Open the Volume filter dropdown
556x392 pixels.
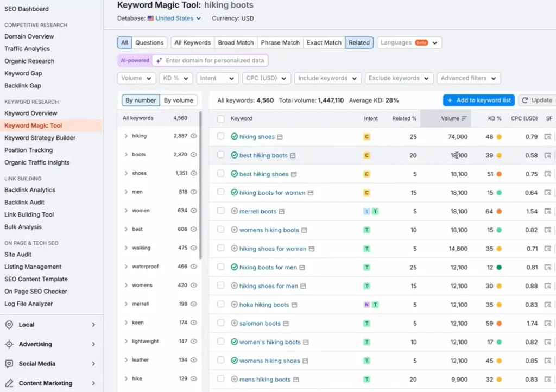tap(136, 78)
